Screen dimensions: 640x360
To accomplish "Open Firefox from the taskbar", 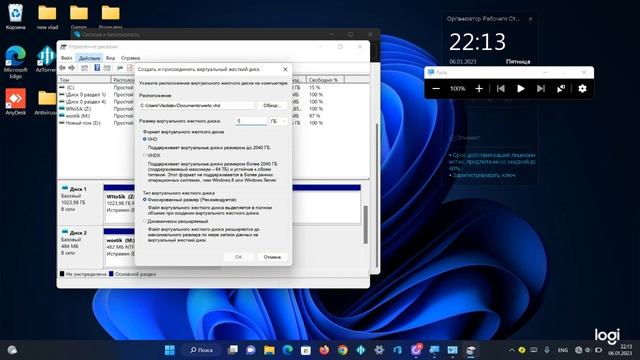I will coord(324,350).
